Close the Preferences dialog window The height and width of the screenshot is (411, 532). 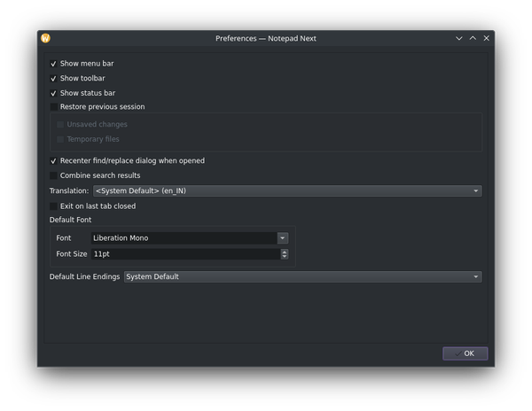pyautogui.click(x=487, y=38)
